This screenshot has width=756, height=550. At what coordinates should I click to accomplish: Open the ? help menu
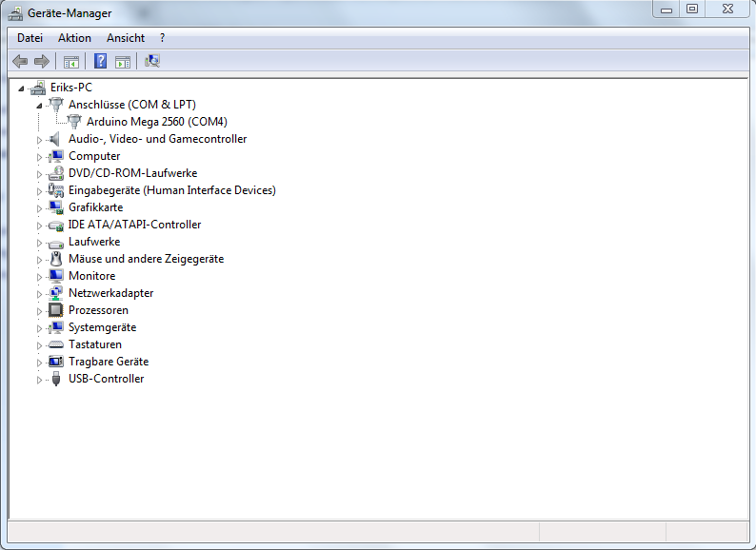(x=162, y=38)
